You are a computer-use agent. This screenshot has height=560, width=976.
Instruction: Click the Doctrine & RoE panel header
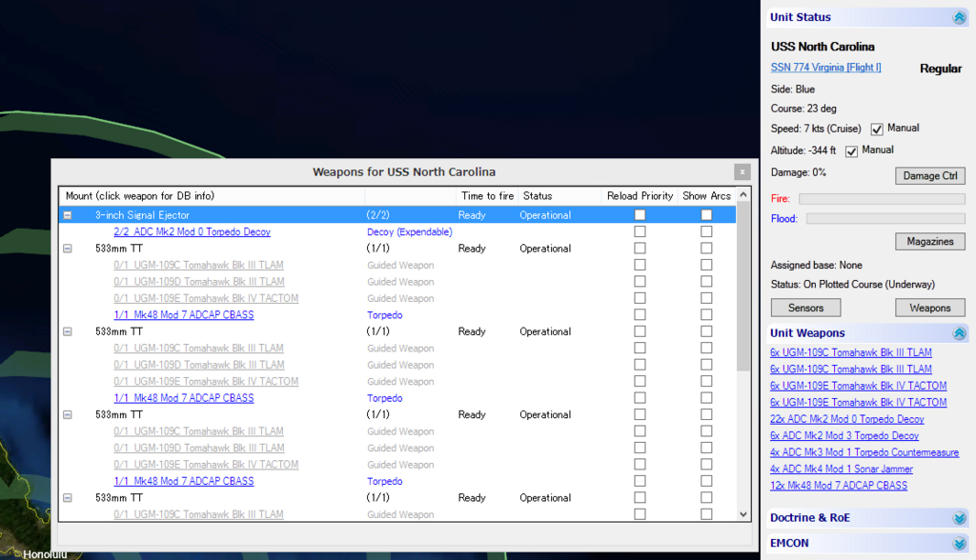point(867,518)
